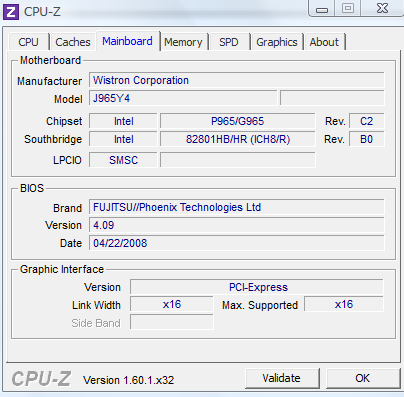
Task: Select the Memory tab
Action: (x=183, y=42)
